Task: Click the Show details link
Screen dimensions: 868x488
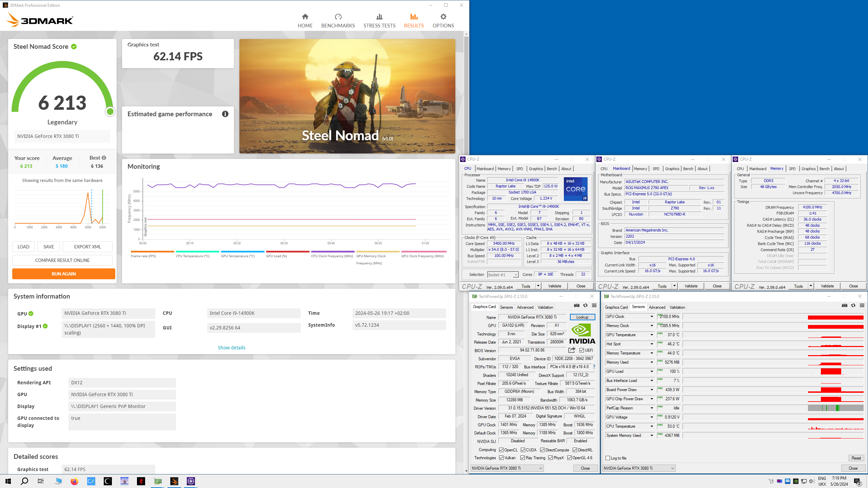Action: [x=231, y=348]
